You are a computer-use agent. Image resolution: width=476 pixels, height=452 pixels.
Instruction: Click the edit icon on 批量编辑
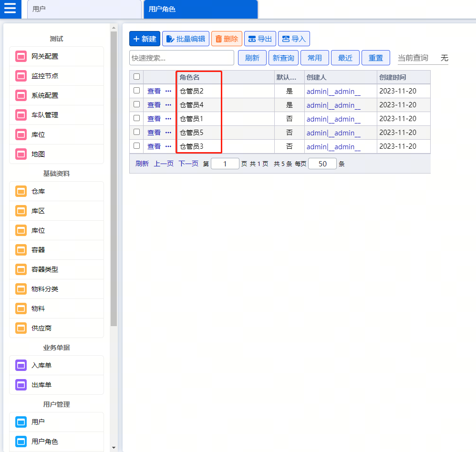[170, 39]
